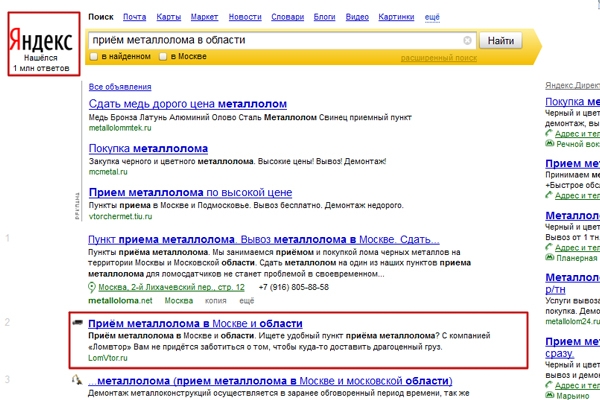Viewport: 600px width, 400px height.
Task: Click the green metro icon beside Речной вокзал
Action: (549, 144)
